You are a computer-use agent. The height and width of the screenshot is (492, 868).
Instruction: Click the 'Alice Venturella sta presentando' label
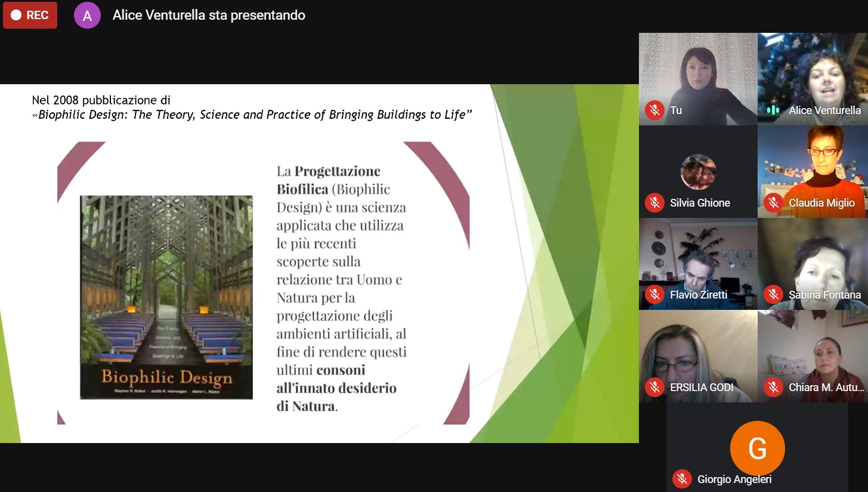pyautogui.click(x=209, y=16)
